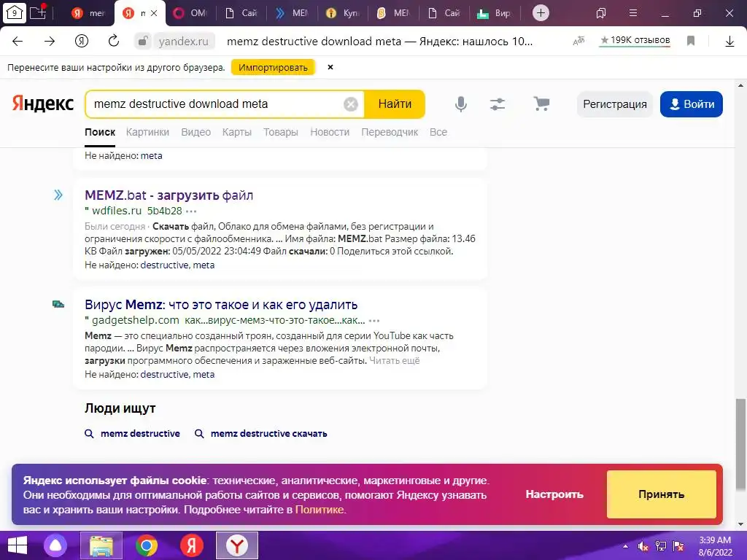Switch to Карты tab
The image size is (747, 560).
pyautogui.click(x=237, y=133)
